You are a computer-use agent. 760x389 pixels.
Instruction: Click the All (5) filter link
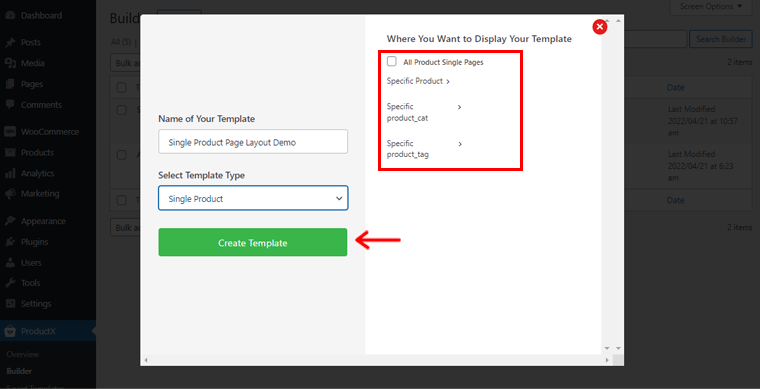(x=121, y=42)
